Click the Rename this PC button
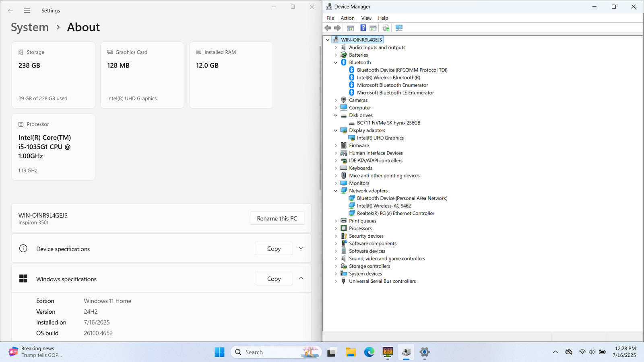The height and width of the screenshot is (362, 644). (277, 218)
